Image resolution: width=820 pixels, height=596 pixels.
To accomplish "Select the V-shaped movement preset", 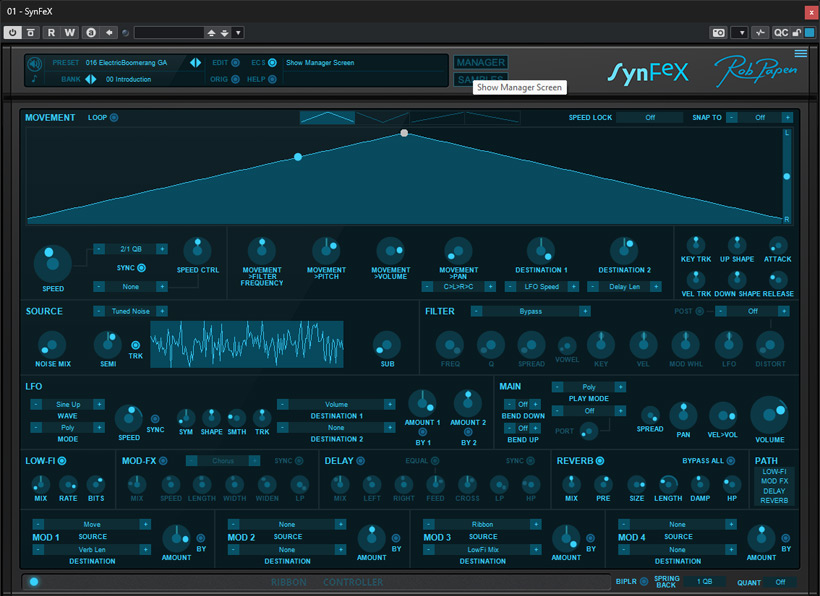I will click(382, 117).
